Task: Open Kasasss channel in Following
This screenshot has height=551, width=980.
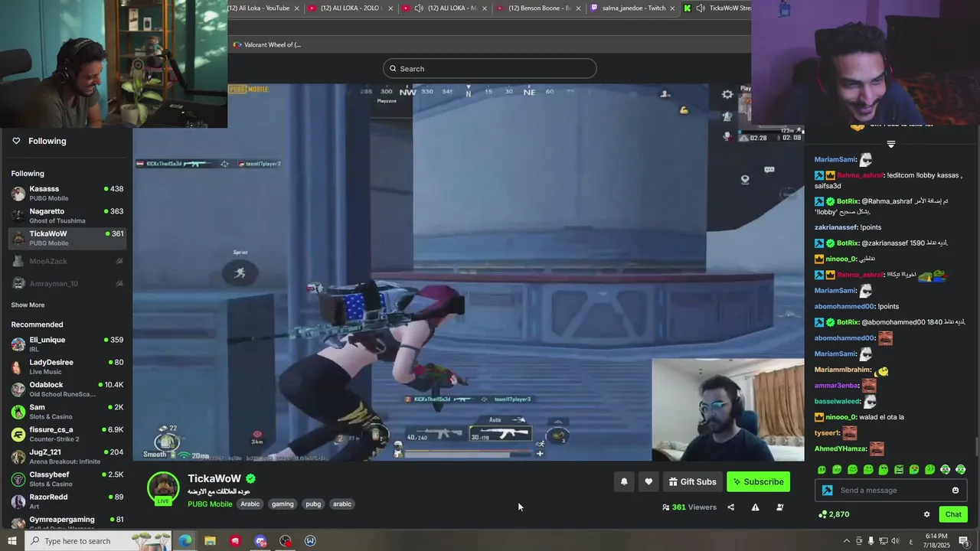Action: click(x=67, y=194)
